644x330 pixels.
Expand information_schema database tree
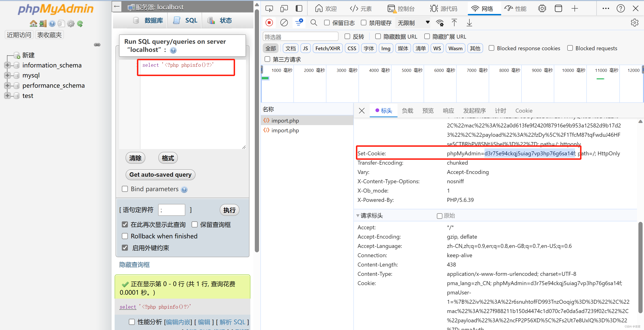pyautogui.click(x=7, y=65)
